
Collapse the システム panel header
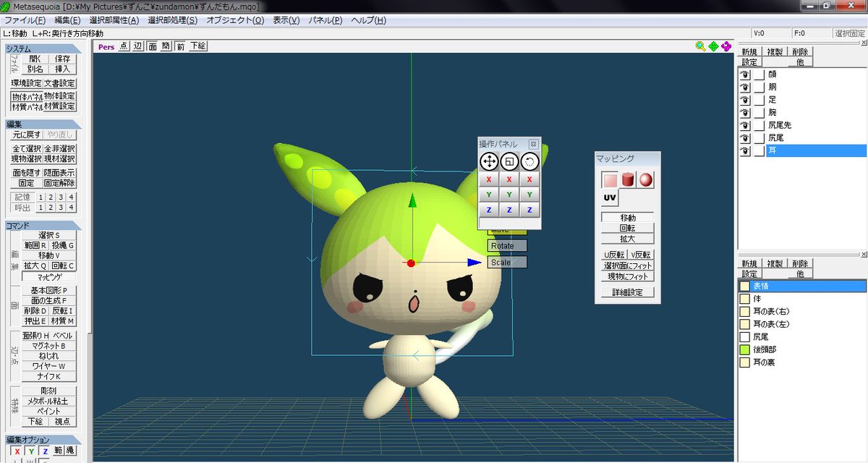click(43, 48)
